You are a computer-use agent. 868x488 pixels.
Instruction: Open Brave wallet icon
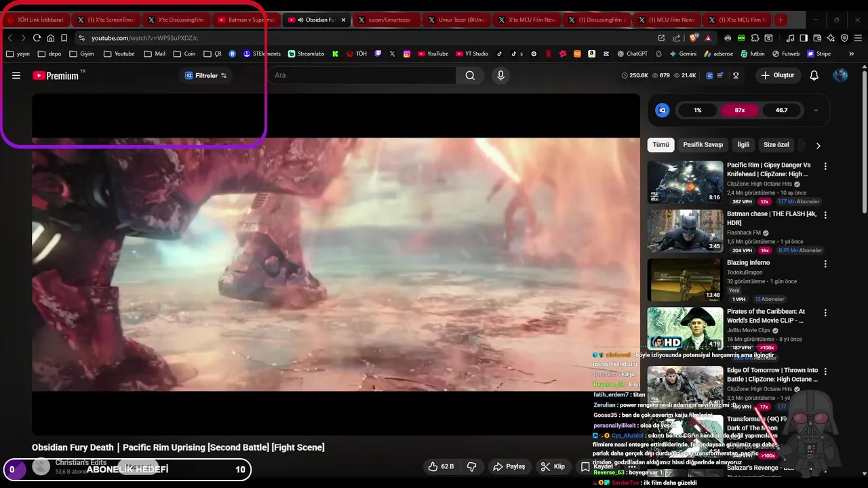pyautogui.click(x=817, y=38)
